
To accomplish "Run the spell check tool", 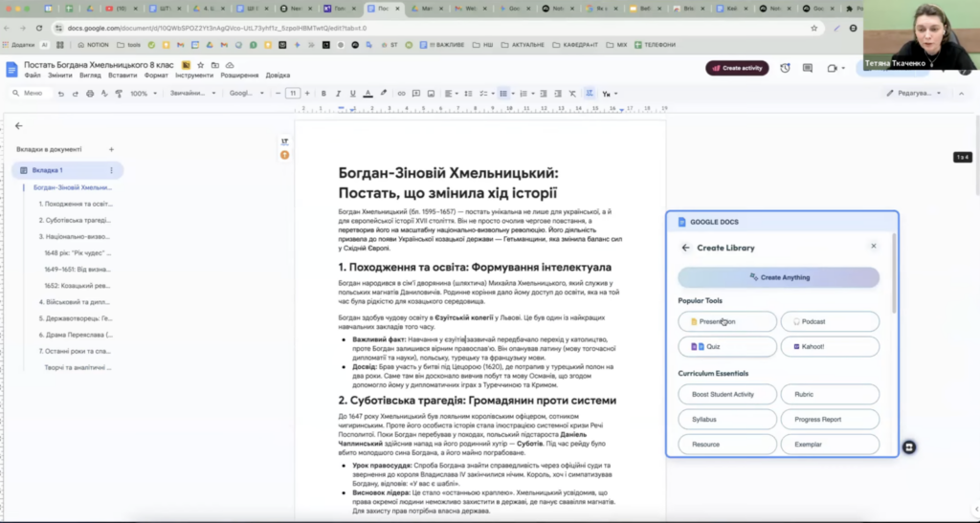I will pos(104,94).
